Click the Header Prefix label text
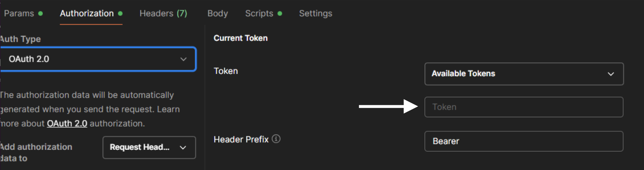The height and width of the screenshot is (170, 644). coord(241,139)
